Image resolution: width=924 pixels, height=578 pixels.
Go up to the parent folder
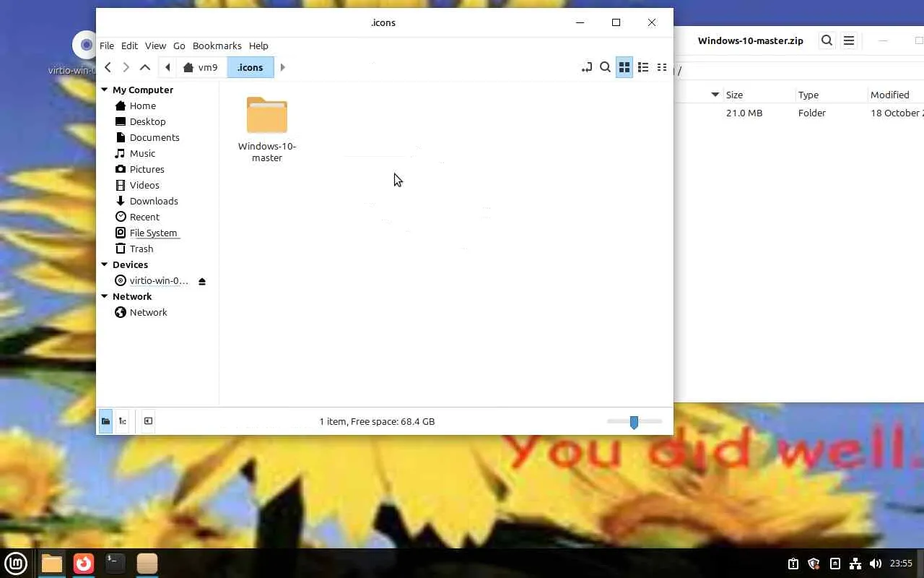click(145, 67)
